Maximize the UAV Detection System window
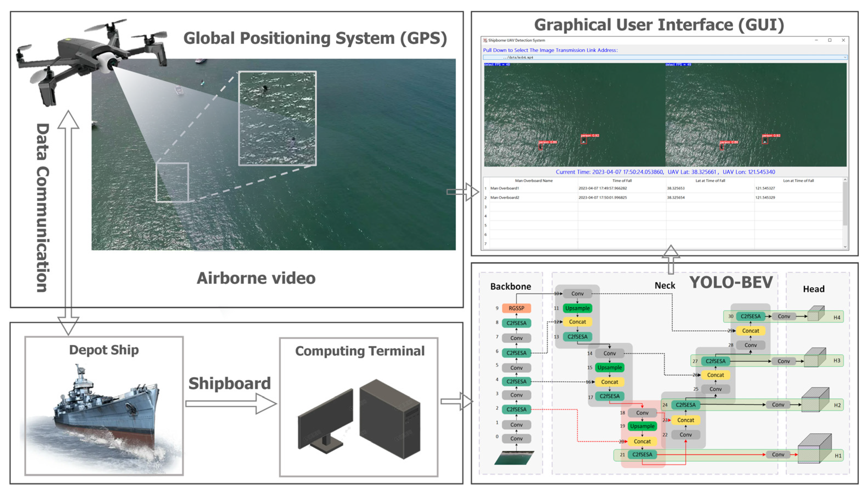The height and width of the screenshot is (495, 868). coord(830,40)
